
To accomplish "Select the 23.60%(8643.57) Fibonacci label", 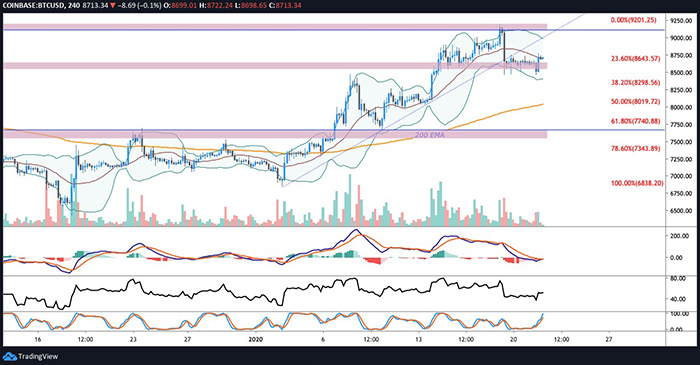I will [x=635, y=58].
